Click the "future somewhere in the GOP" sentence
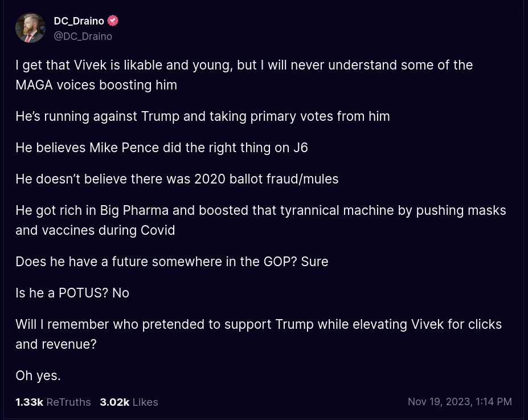This screenshot has height=420, width=528. tap(171, 262)
